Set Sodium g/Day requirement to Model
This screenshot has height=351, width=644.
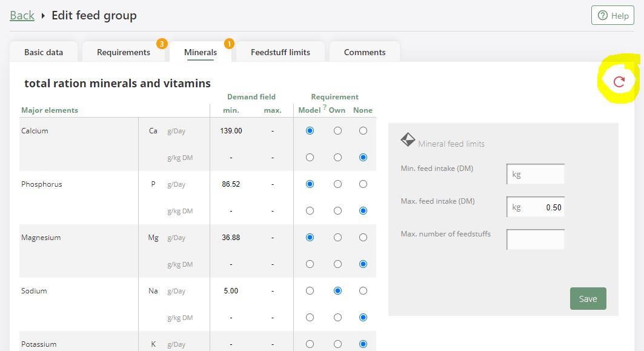tap(310, 291)
